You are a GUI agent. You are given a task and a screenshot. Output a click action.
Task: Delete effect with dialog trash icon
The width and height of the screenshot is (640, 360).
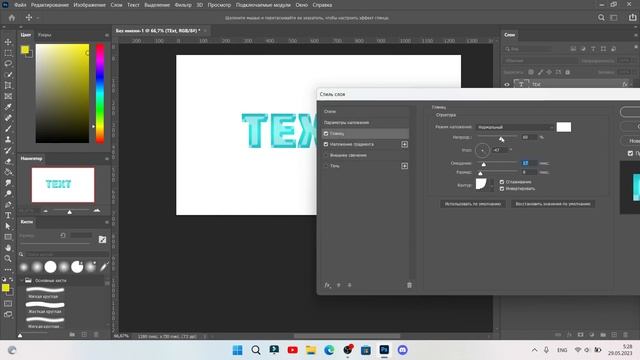pyautogui.click(x=409, y=285)
